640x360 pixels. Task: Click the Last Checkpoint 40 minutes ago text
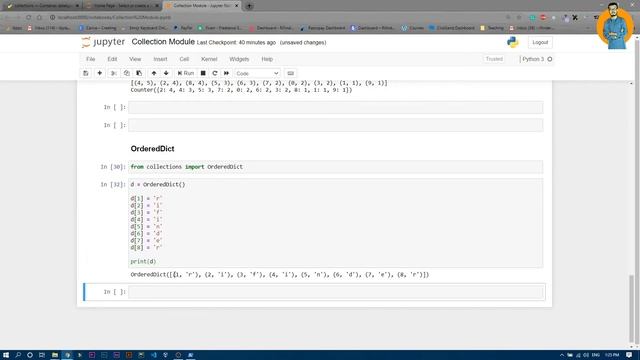tap(236, 42)
